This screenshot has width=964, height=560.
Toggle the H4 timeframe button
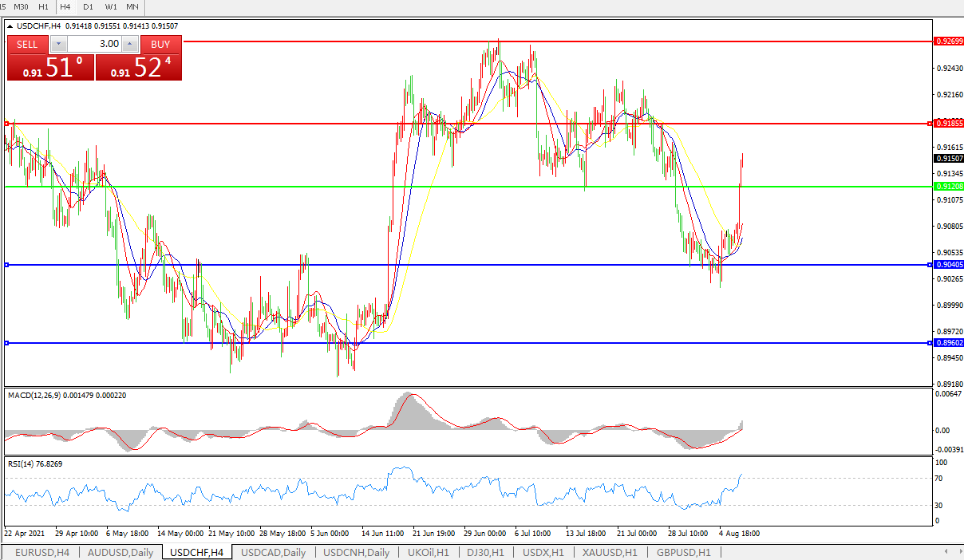(66, 6)
